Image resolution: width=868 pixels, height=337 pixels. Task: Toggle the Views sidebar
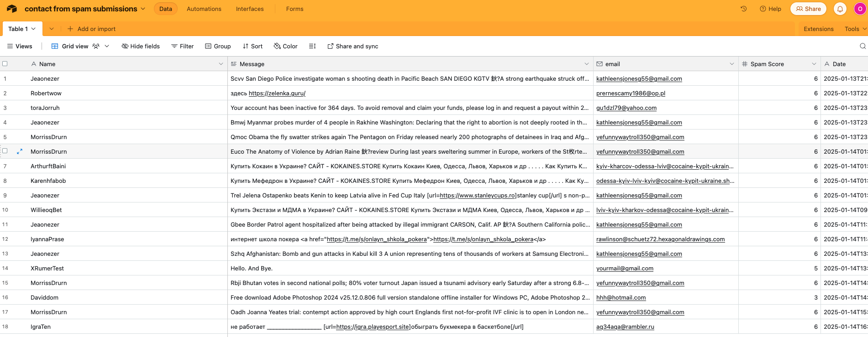[x=20, y=46]
